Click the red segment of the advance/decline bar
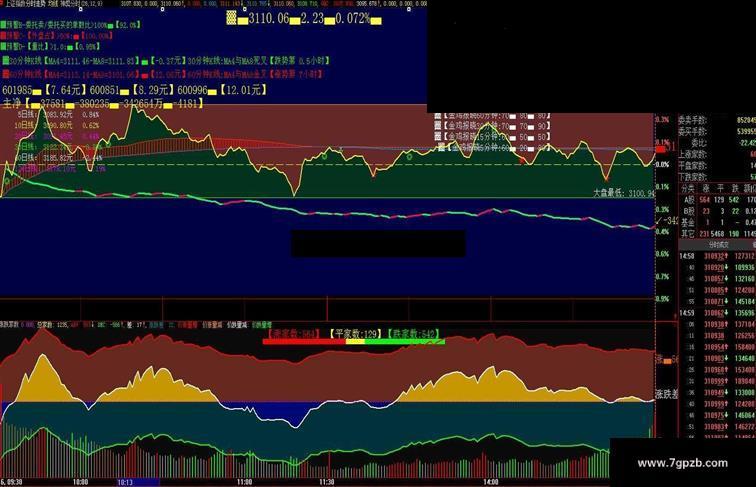This screenshot has width=756, height=487. (x=304, y=342)
